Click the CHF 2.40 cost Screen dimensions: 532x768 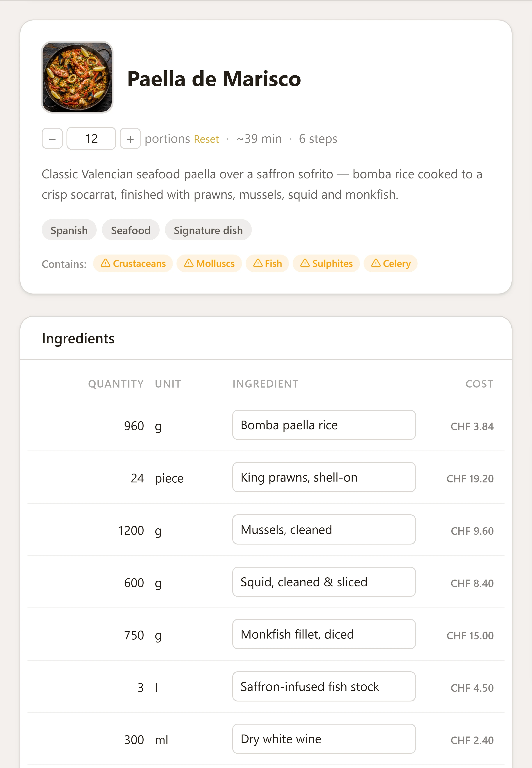point(472,740)
